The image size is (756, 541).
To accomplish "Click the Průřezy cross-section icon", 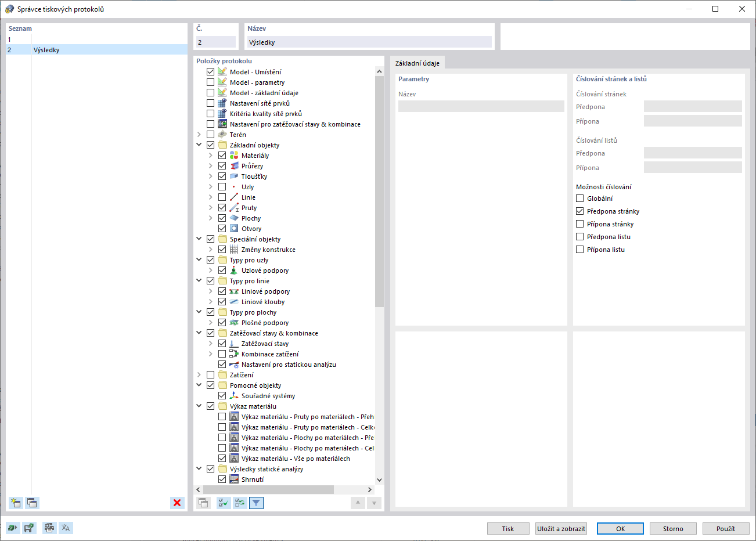I will [234, 166].
